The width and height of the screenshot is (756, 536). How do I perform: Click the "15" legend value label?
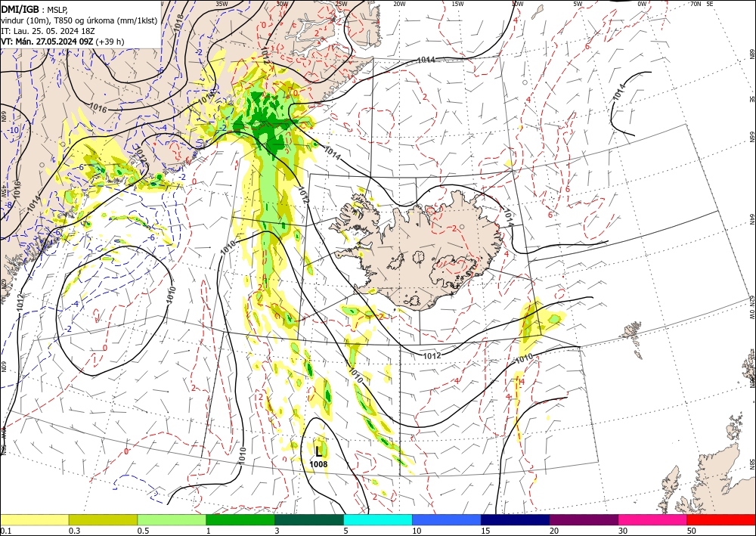[x=485, y=531]
